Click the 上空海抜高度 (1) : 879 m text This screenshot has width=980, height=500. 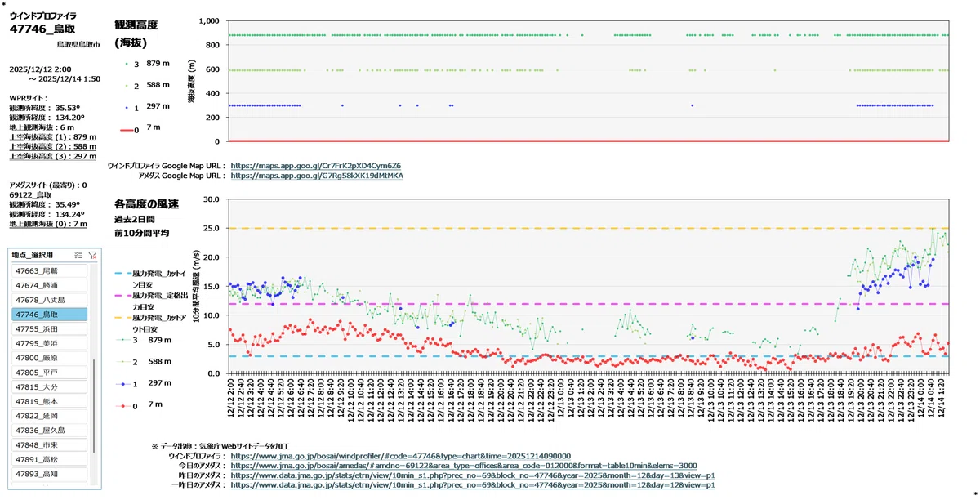pyautogui.click(x=53, y=137)
